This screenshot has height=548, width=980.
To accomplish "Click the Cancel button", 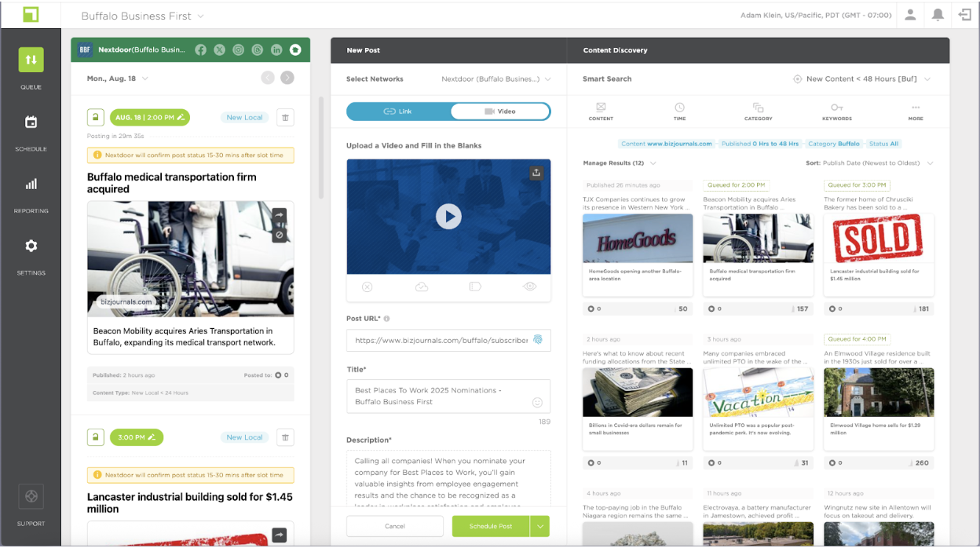I will coord(395,526).
